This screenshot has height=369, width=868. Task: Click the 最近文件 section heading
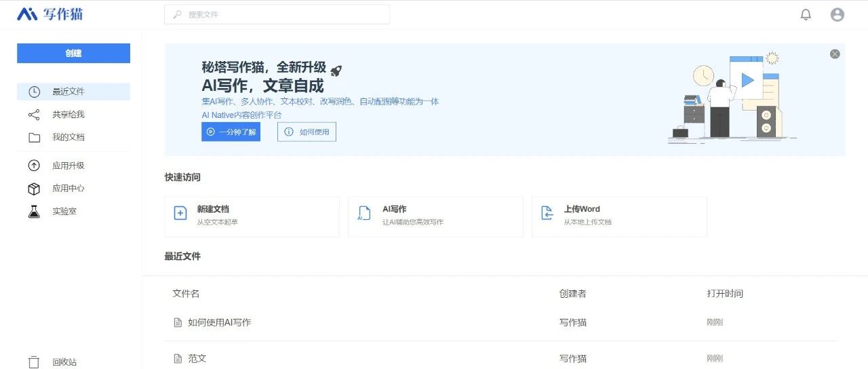tap(182, 256)
